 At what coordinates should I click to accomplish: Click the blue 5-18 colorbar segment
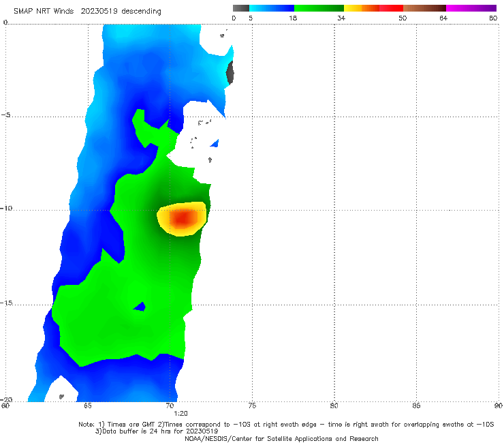point(272,8)
